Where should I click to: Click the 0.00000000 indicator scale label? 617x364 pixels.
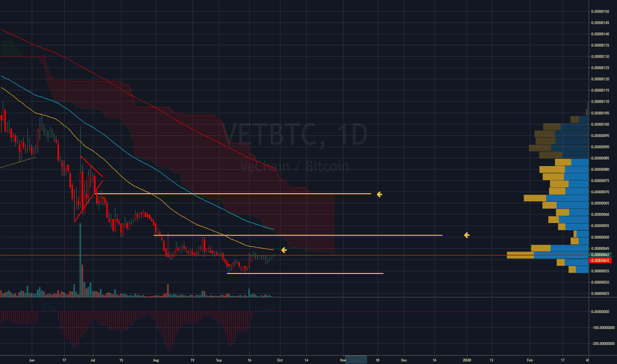[x=600, y=312]
